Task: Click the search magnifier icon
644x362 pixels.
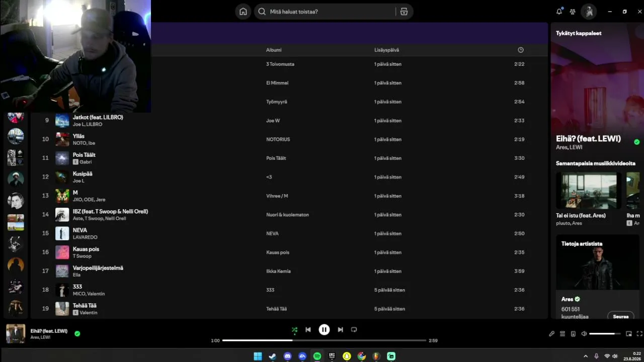Action: [x=262, y=12]
